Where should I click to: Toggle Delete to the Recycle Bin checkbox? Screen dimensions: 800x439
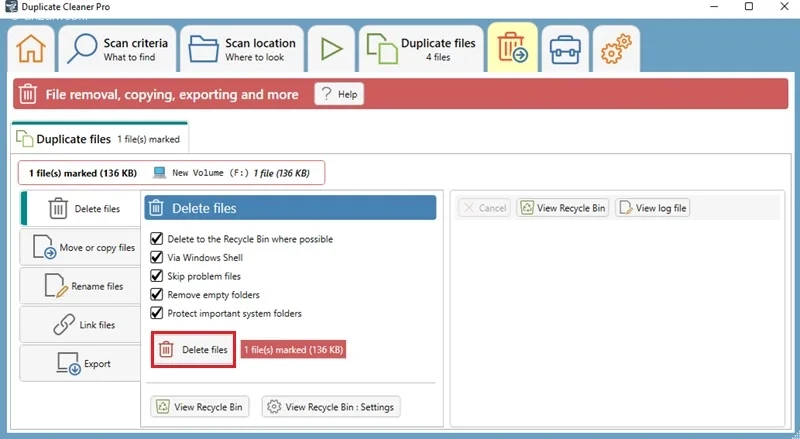coord(157,238)
